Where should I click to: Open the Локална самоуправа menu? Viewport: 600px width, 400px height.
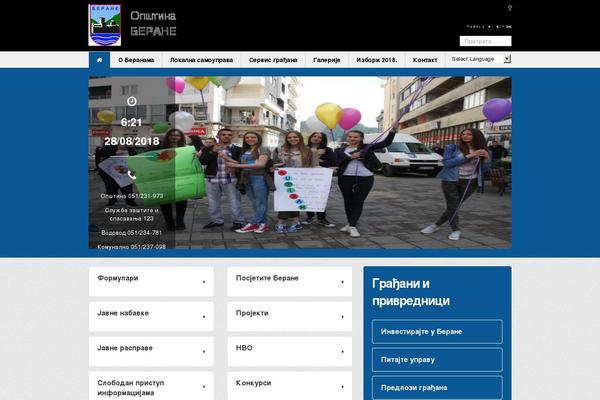tap(201, 60)
